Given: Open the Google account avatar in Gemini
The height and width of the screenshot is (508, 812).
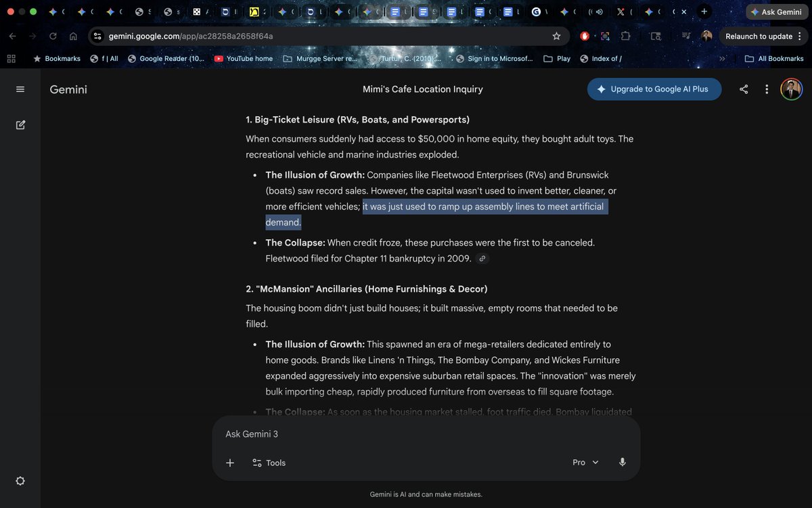Looking at the screenshot, I should 791,89.
